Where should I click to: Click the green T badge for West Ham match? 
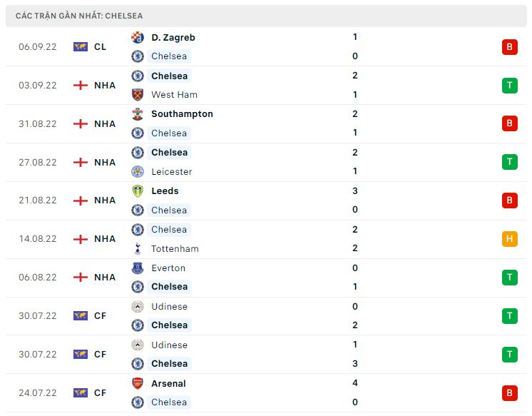pos(509,86)
